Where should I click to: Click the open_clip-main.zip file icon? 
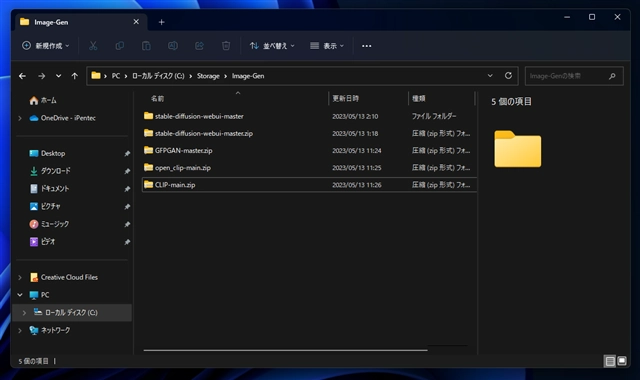pos(149,167)
